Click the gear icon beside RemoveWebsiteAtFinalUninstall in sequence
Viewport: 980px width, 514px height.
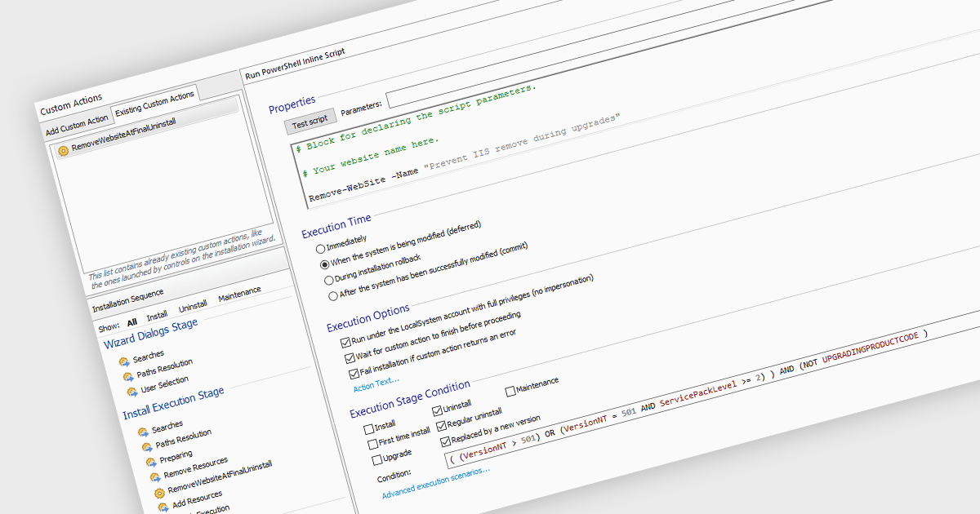point(158,492)
